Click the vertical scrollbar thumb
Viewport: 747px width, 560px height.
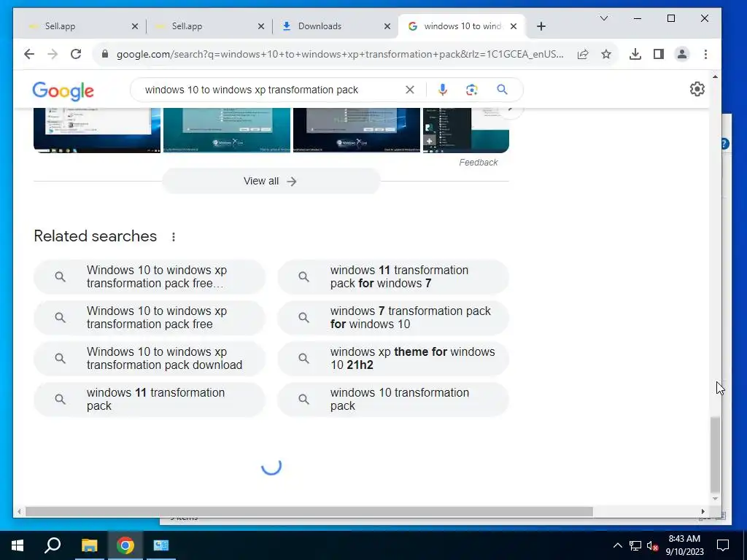[x=715, y=455]
